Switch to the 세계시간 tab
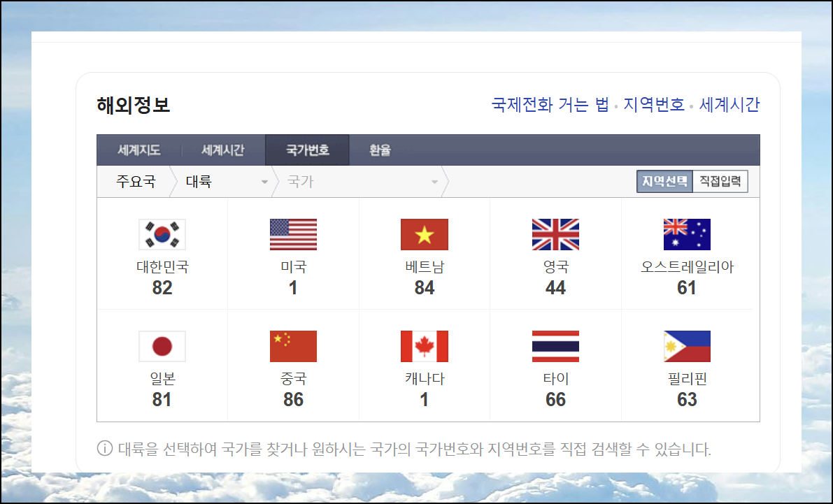The width and height of the screenshot is (833, 504). pos(222,150)
